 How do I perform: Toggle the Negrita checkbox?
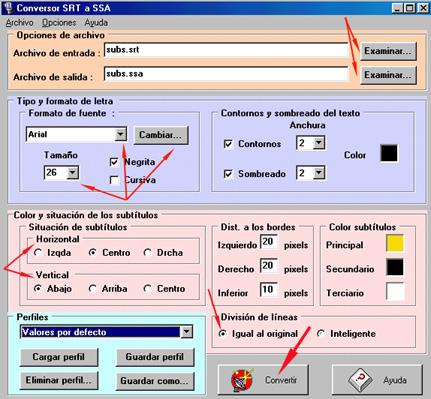pos(114,162)
